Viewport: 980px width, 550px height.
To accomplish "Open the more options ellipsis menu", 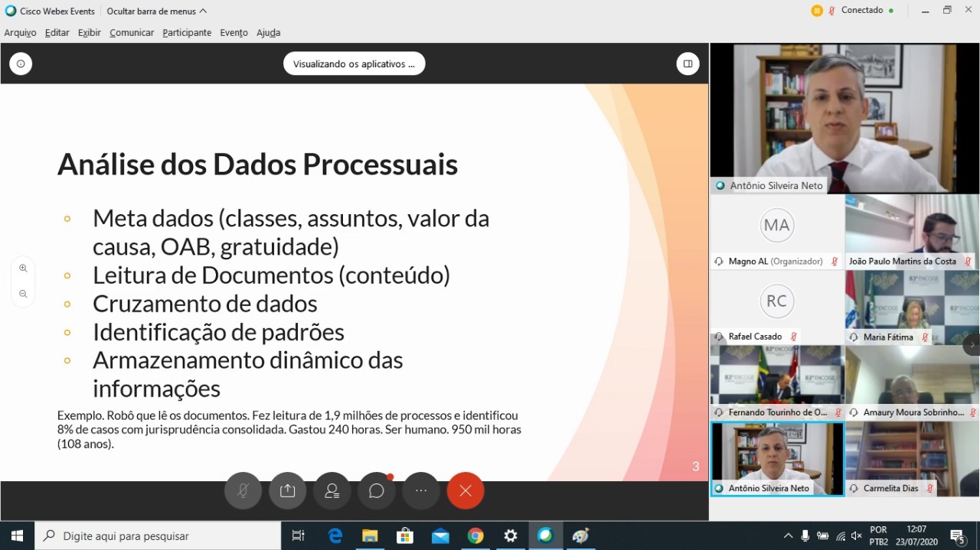I will [420, 491].
